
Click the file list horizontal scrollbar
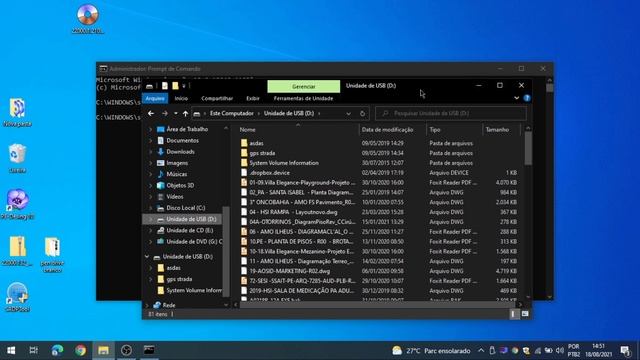pyautogui.click(x=377, y=304)
